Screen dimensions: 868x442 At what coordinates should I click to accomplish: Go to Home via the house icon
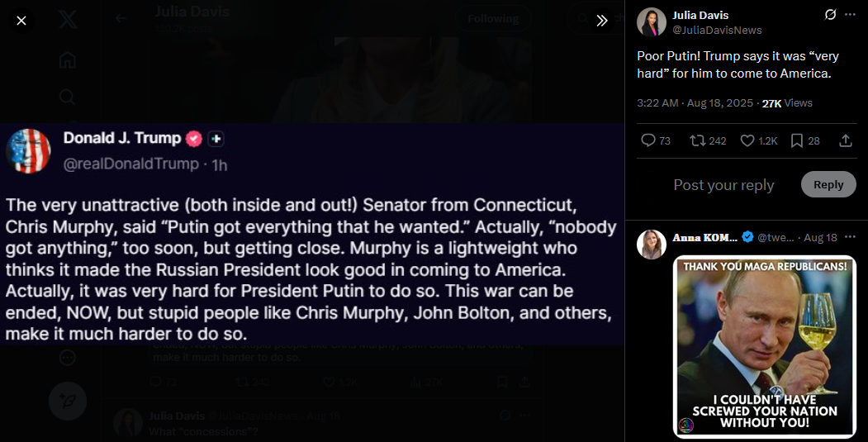coord(68,59)
